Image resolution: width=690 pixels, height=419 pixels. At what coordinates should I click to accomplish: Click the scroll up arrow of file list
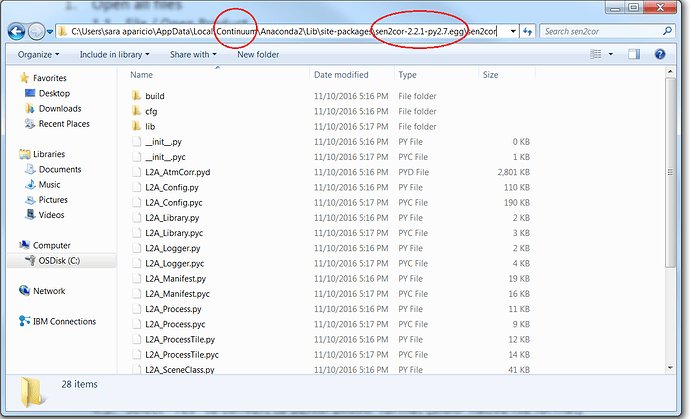tap(670, 72)
